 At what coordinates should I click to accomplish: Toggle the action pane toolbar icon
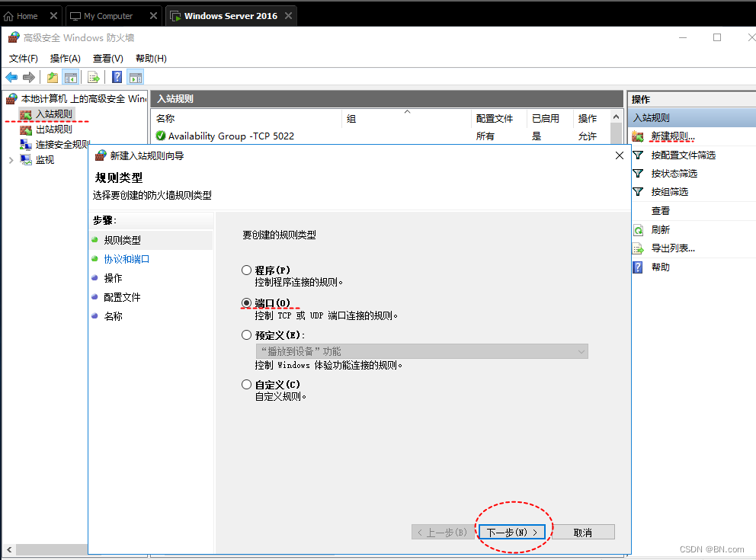pyautogui.click(x=136, y=77)
